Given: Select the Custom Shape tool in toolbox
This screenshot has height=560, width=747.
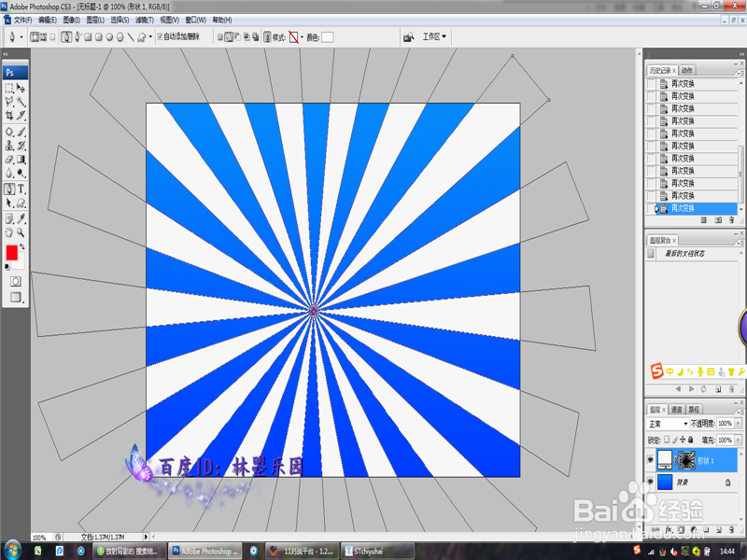Looking at the screenshot, I should [21, 203].
